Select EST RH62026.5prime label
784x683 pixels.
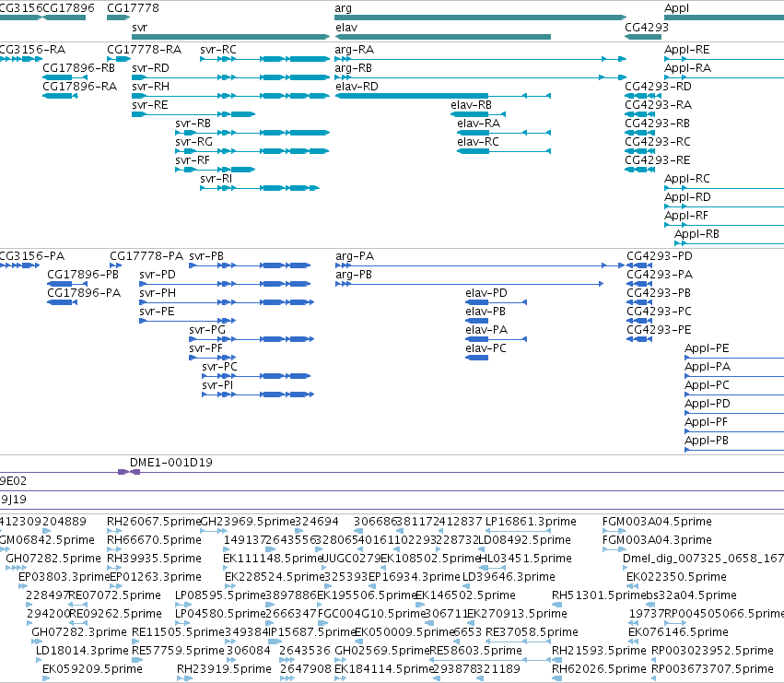coord(599,669)
